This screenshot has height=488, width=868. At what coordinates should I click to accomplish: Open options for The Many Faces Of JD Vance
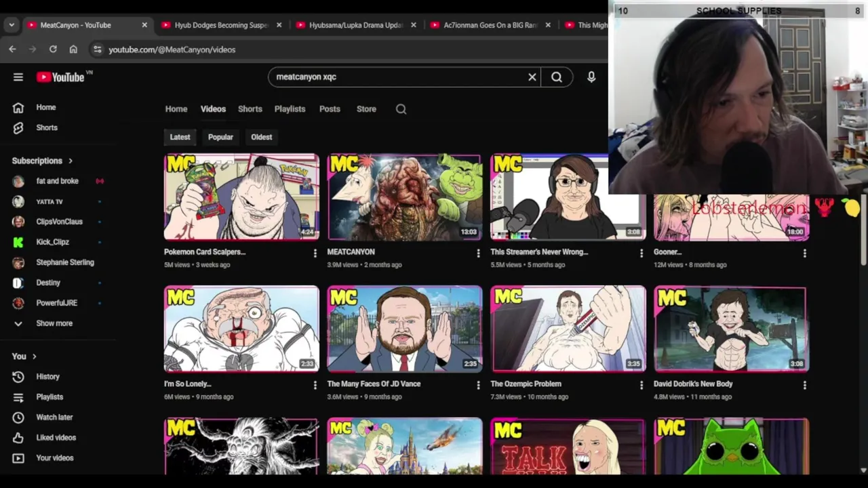click(478, 385)
